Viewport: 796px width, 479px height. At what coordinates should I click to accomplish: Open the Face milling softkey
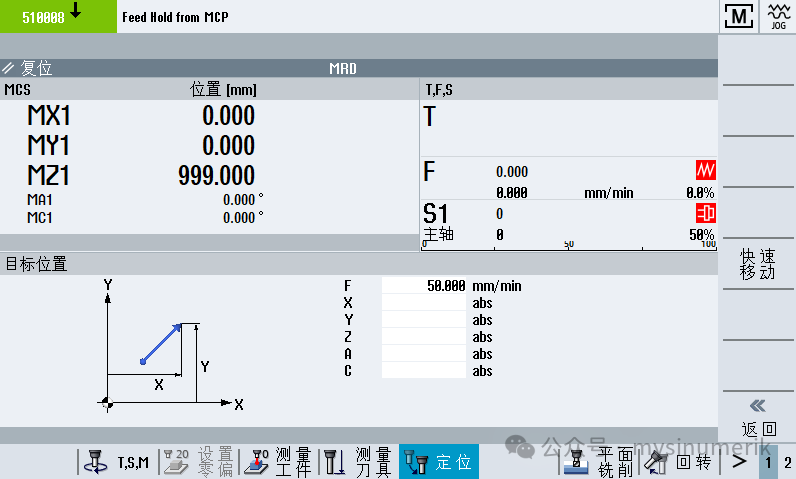click(x=599, y=462)
